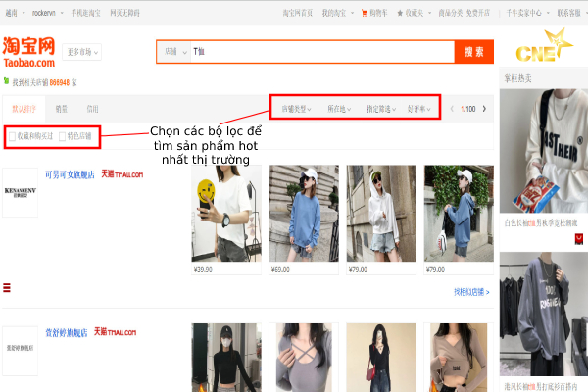The height and width of the screenshot is (392, 588).
Task: Open the white T-shirt product priced ¥39.90
Action: pyautogui.click(x=226, y=213)
